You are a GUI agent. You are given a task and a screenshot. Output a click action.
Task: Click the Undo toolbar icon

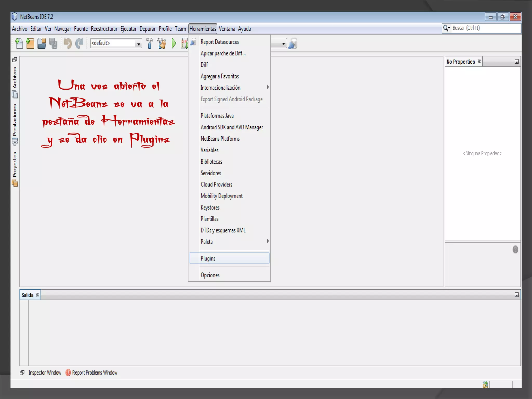[68, 43]
